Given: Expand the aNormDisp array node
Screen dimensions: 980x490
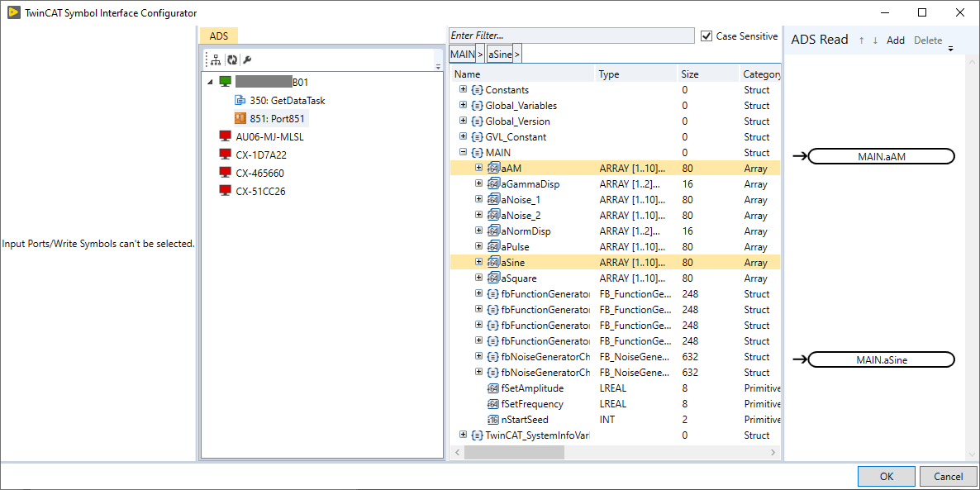Looking at the screenshot, I should tap(478, 231).
